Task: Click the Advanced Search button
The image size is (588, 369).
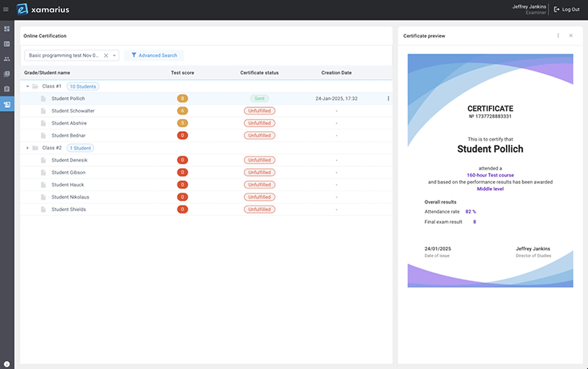Action: (x=153, y=55)
